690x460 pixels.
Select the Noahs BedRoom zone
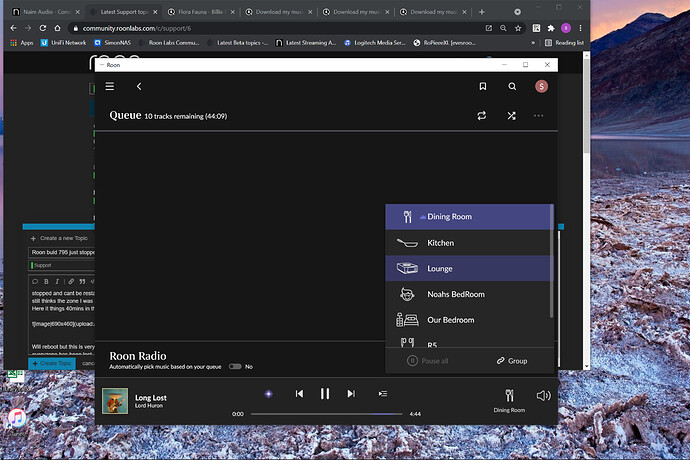click(468, 294)
